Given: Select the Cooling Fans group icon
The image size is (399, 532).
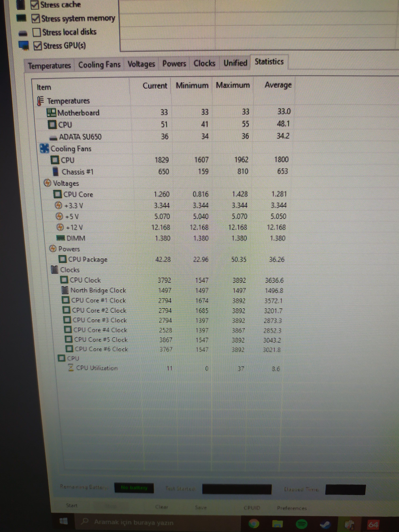Looking at the screenshot, I should point(44,148).
